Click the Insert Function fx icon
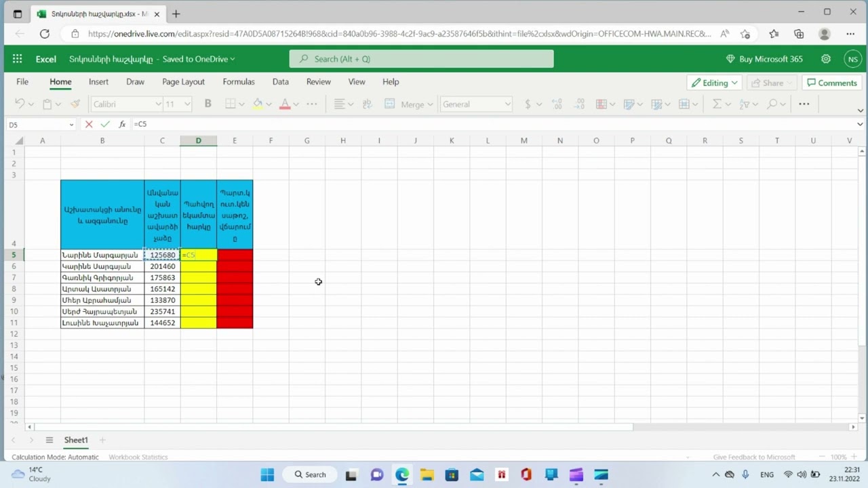 [122, 124]
